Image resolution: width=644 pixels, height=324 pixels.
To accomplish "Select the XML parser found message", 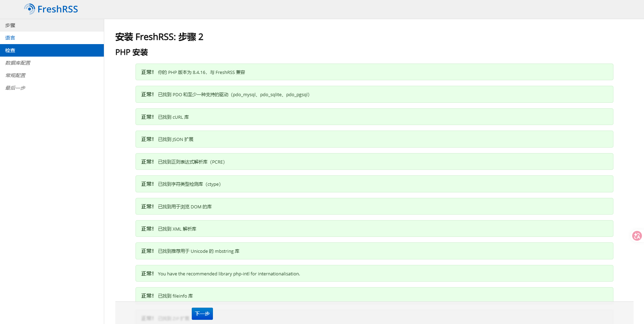I will [177, 229].
